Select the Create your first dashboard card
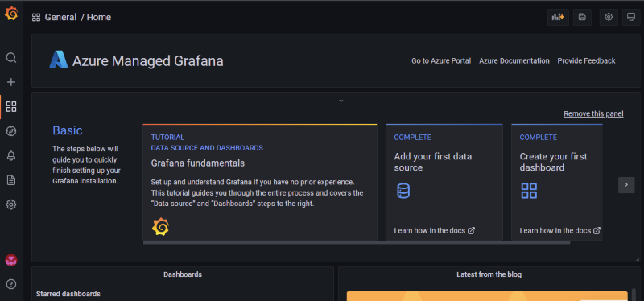Image resolution: width=644 pixels, height=301 pixels. [557, 182]
